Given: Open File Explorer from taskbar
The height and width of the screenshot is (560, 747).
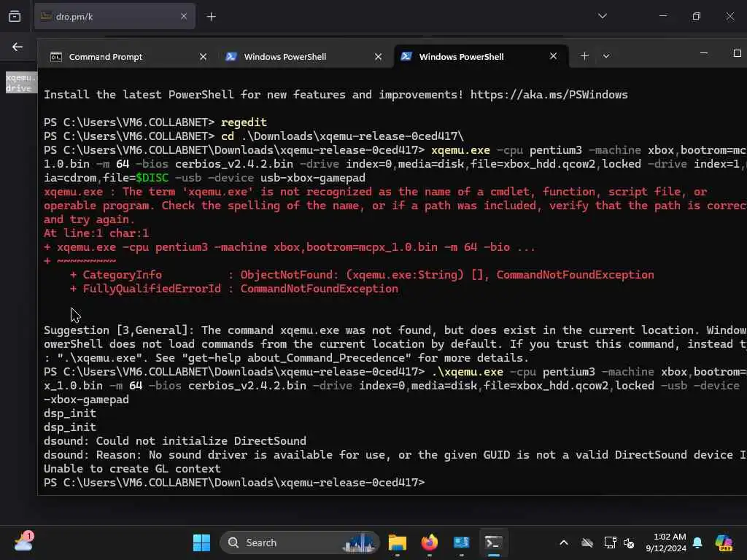Looking at the screenshot, I should (398, 542).
